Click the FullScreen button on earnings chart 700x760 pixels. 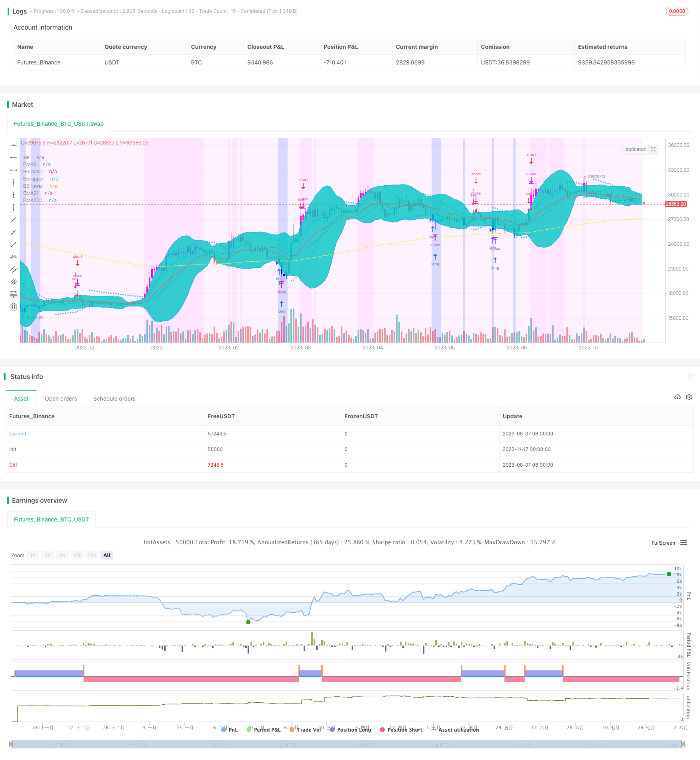663,543
